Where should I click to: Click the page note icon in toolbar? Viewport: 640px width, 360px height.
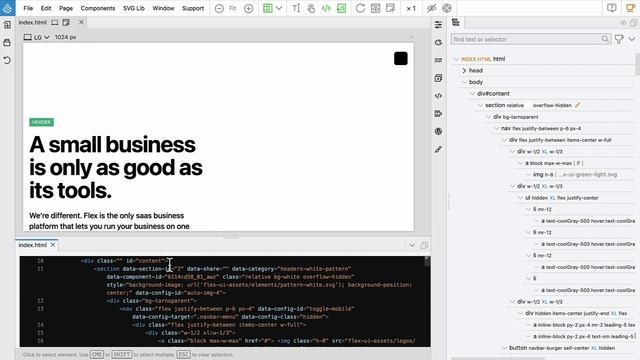391,8
